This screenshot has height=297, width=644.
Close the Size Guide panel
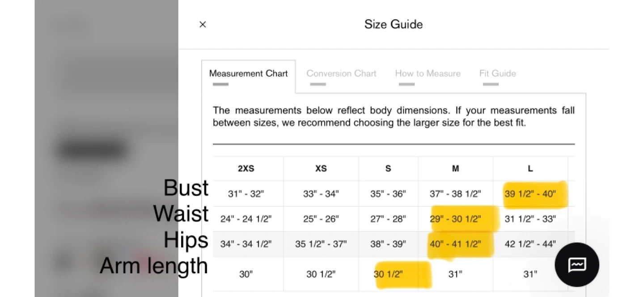pos(203,25)
